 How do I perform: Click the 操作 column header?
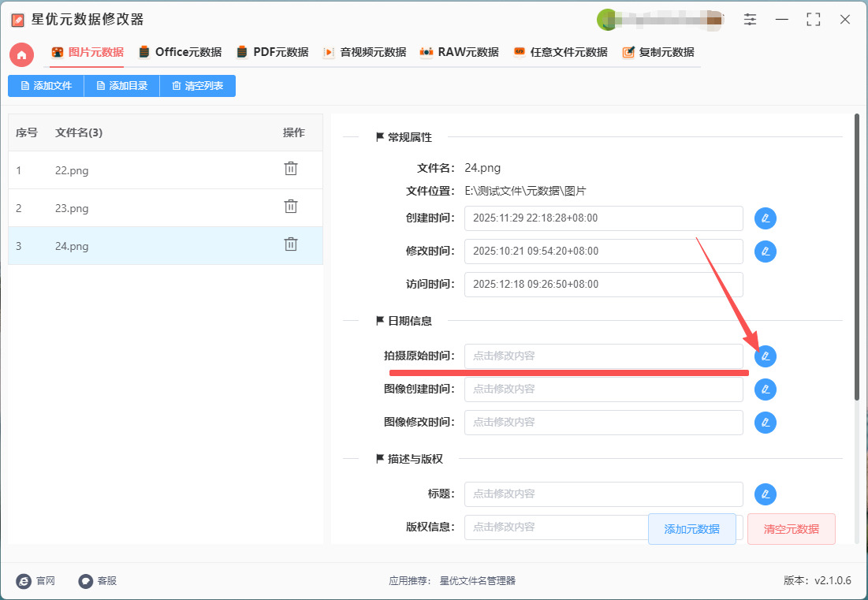point(294,132)
